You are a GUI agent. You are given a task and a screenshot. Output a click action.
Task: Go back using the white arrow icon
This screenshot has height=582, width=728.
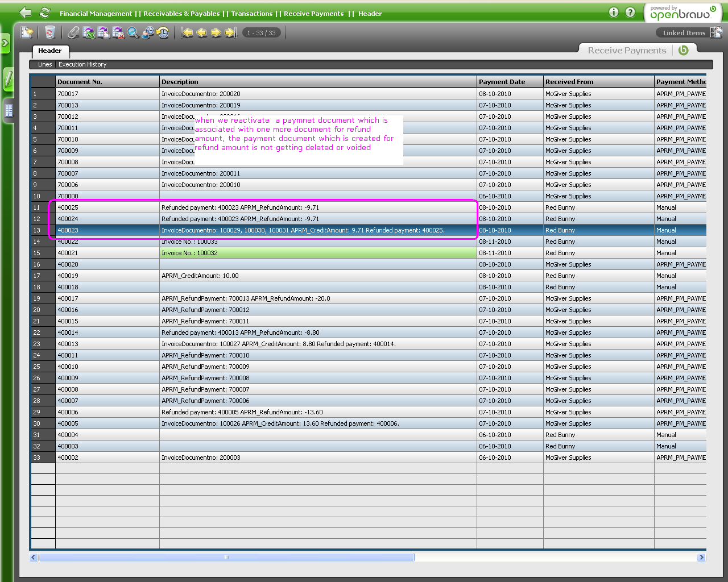point(25,13)
